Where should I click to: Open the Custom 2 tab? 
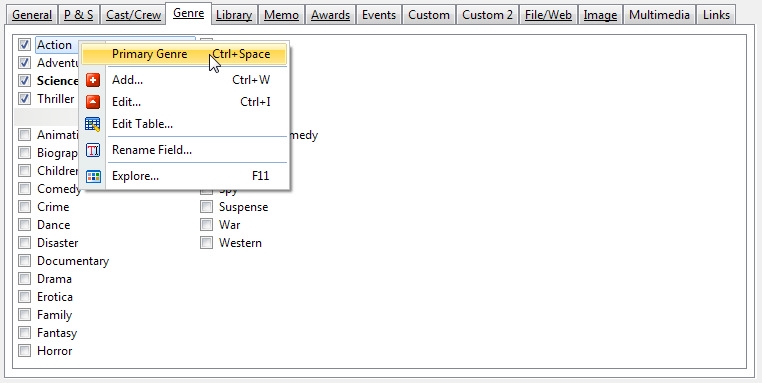point(487,15)
